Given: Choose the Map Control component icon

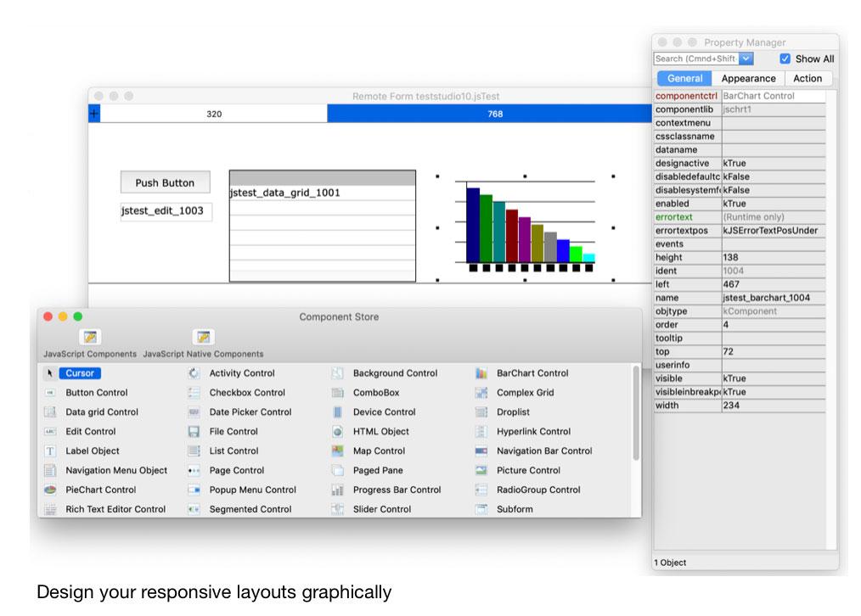Looking at the screenshot, I should (x=337, y=451).
